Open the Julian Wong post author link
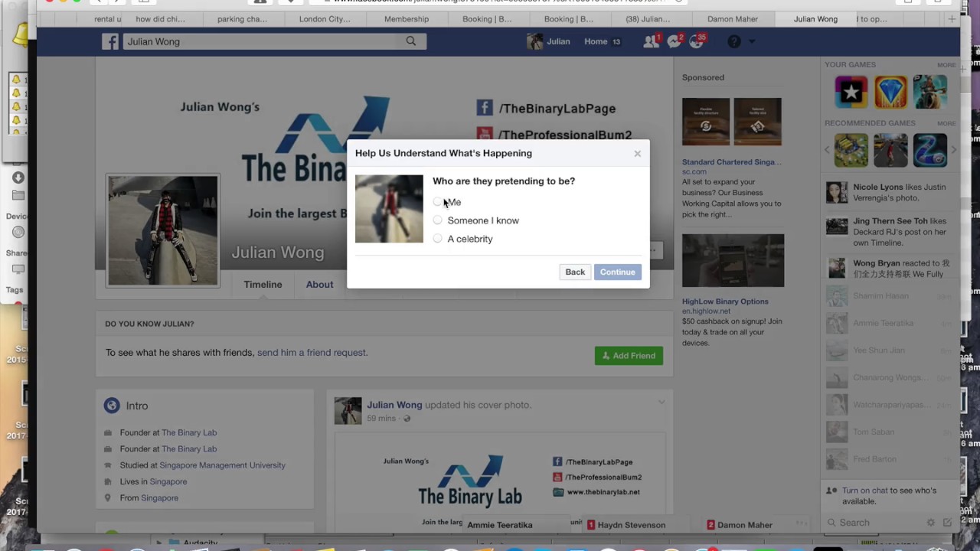This screenshot has height=551, width=980. [x=394, y=405]
